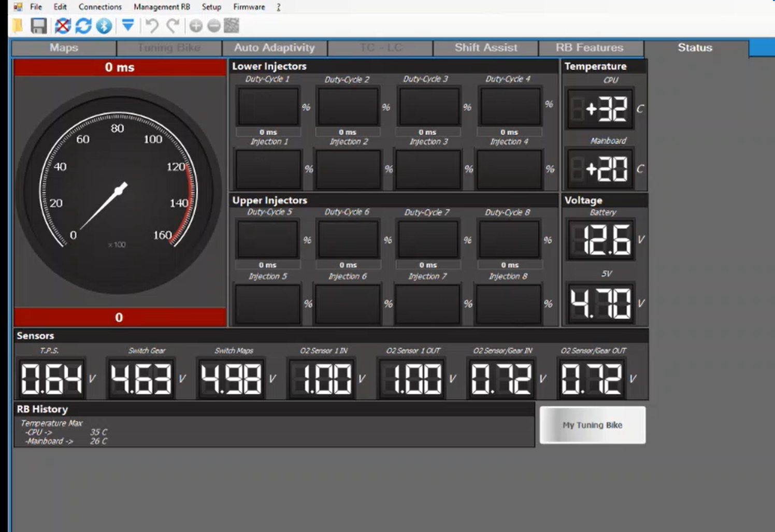Click the undo arrow icon
Image resolution: width=775 pixels, height=532 pixels.
[151, 25]
